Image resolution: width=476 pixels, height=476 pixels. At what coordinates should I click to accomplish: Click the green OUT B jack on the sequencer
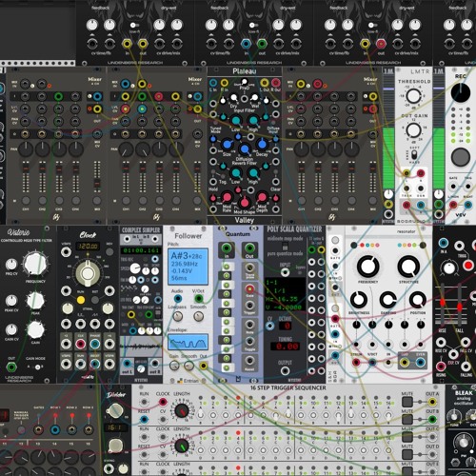432,419
